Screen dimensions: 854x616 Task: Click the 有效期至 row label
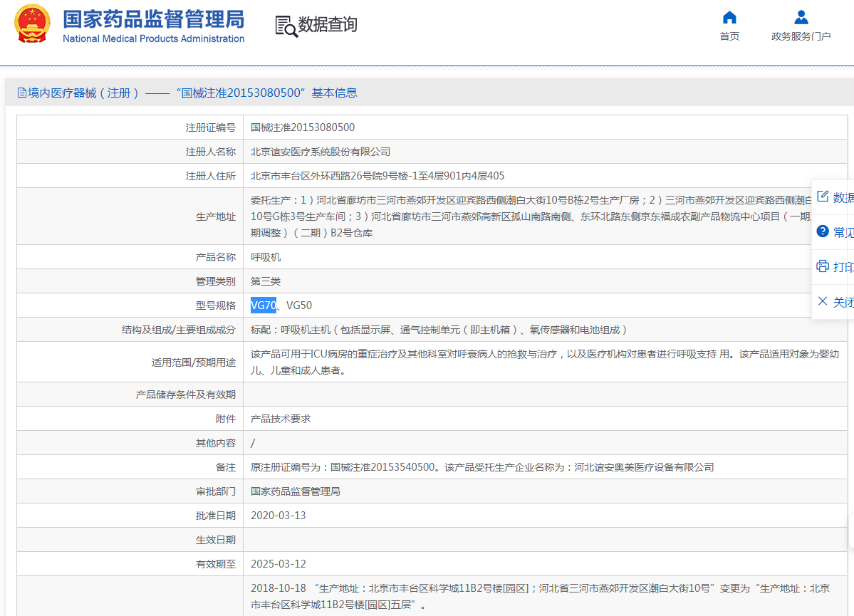[216, 564]
